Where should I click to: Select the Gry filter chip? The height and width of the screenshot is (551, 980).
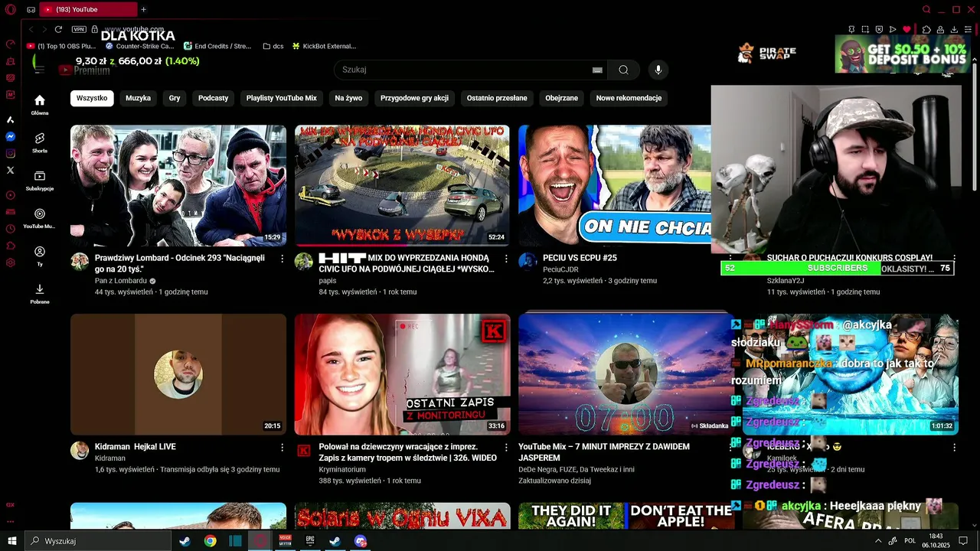point(175,98)
